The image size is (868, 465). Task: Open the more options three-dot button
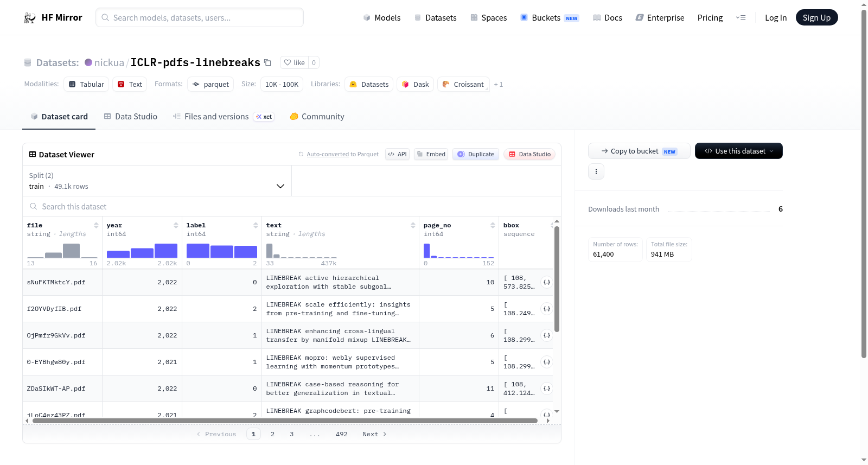pos(596,171)
